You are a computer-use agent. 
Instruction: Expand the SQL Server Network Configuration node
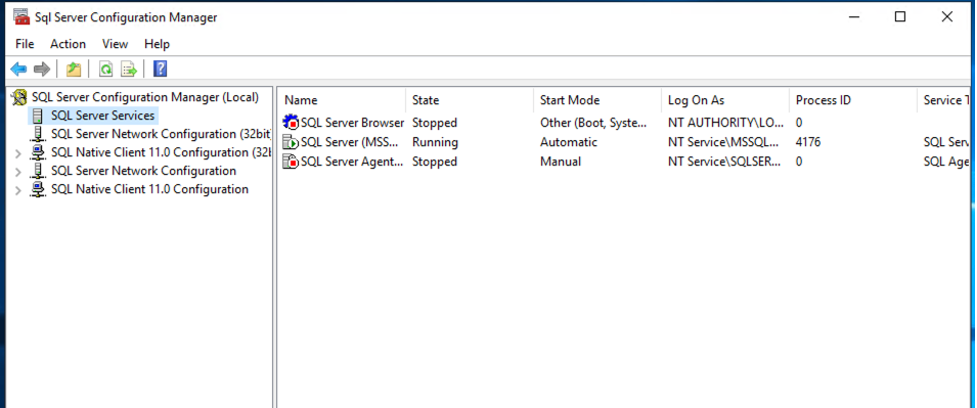pyautogui.click(x=17, y=171)
